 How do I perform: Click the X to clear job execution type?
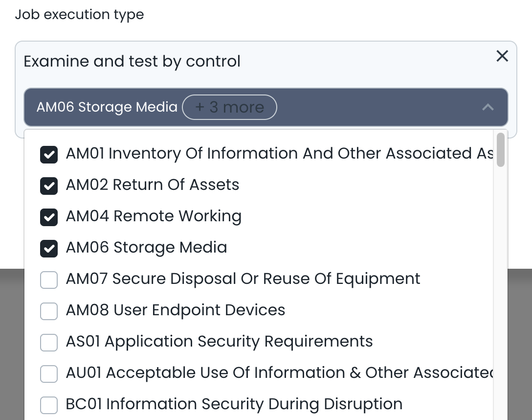point(502,56)
